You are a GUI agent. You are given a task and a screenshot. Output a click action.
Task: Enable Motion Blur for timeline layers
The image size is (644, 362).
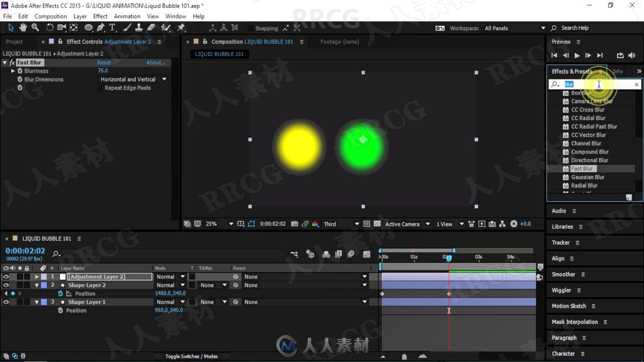[351, 254]
